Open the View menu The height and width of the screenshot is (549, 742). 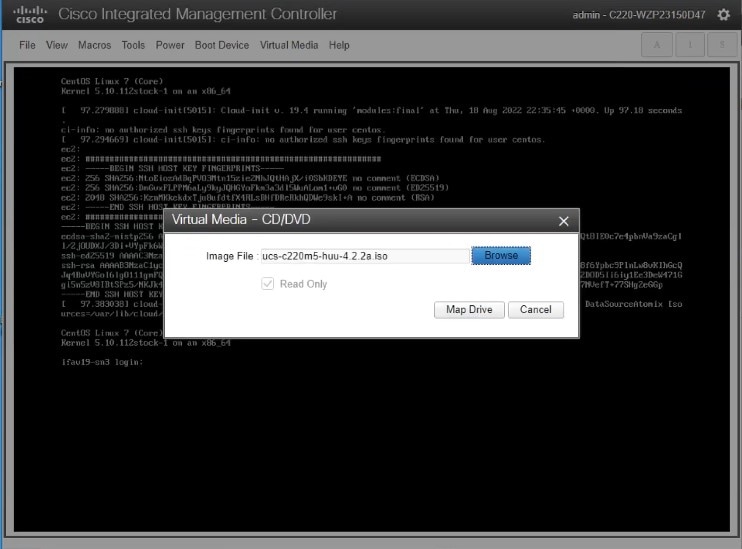tap(57, 45)
